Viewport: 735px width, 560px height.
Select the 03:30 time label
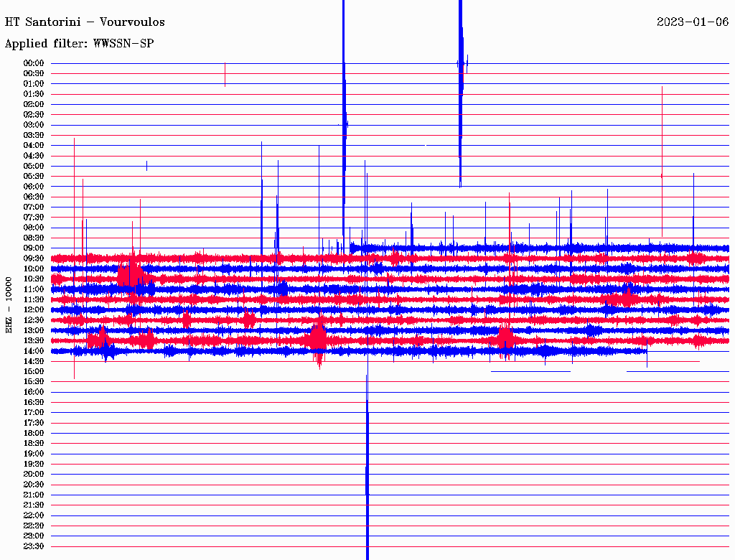click(33, 135)
